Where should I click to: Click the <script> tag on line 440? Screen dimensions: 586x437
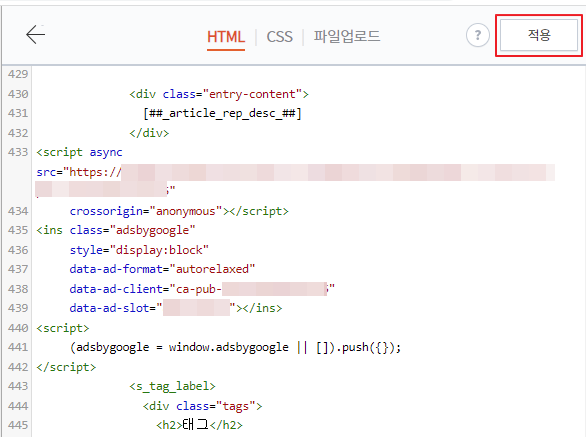(x=63, y=328)
